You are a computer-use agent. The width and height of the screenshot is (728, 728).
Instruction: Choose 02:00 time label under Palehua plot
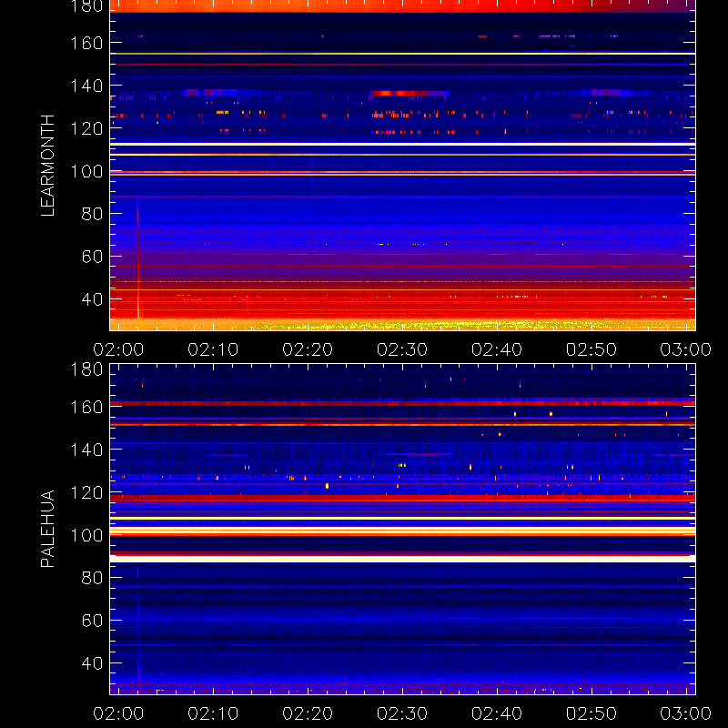point(118,713)
